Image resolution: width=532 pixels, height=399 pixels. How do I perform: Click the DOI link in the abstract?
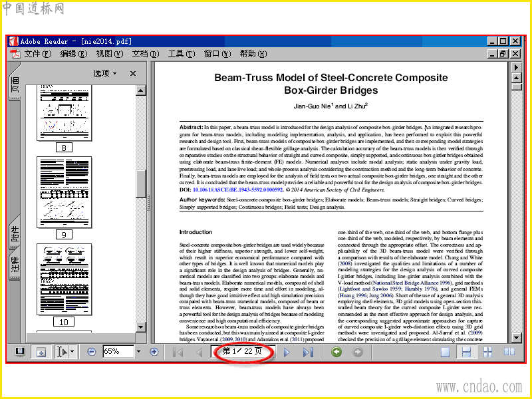(x=237, y=190)
